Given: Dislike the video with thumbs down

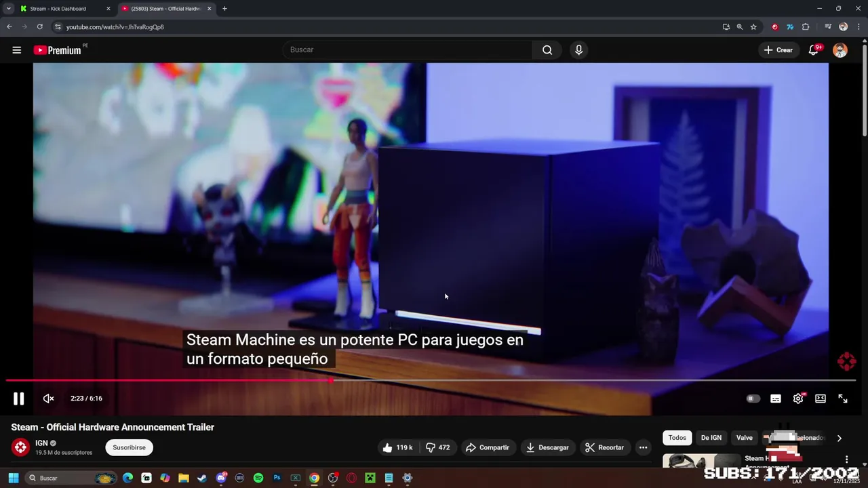Looking at the screenshot, I should point(437,447).
